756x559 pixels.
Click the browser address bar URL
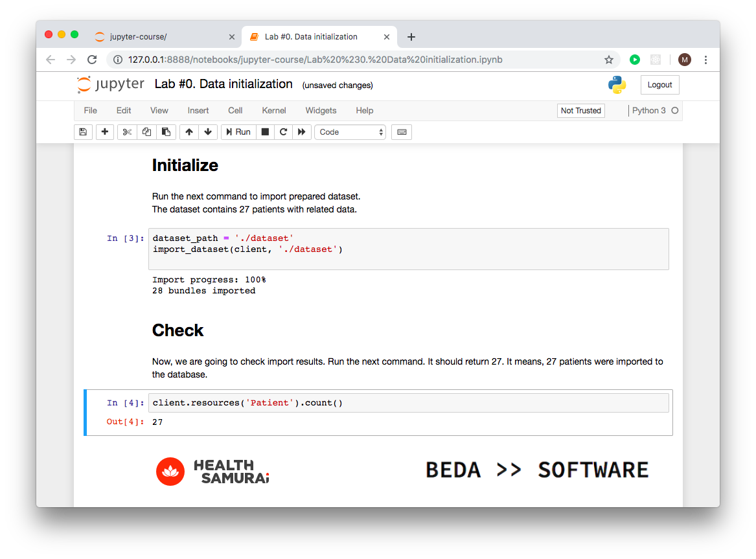[315, 60]
